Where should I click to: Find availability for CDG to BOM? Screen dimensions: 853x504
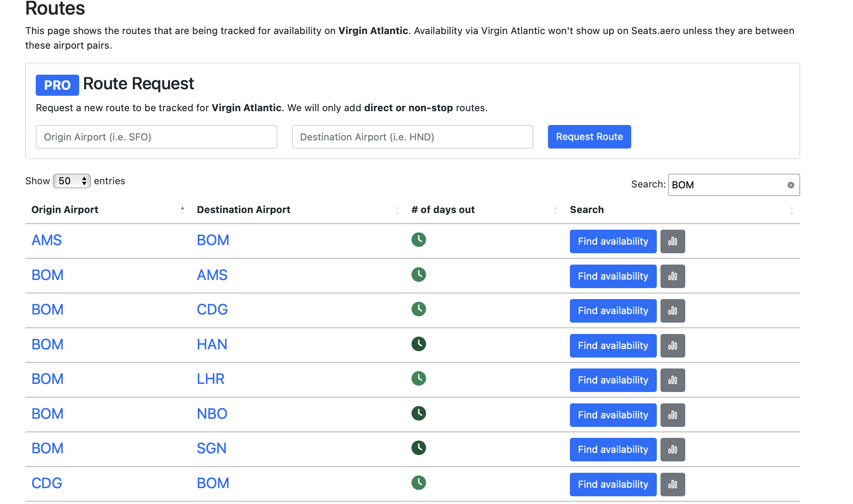[613, 485]
